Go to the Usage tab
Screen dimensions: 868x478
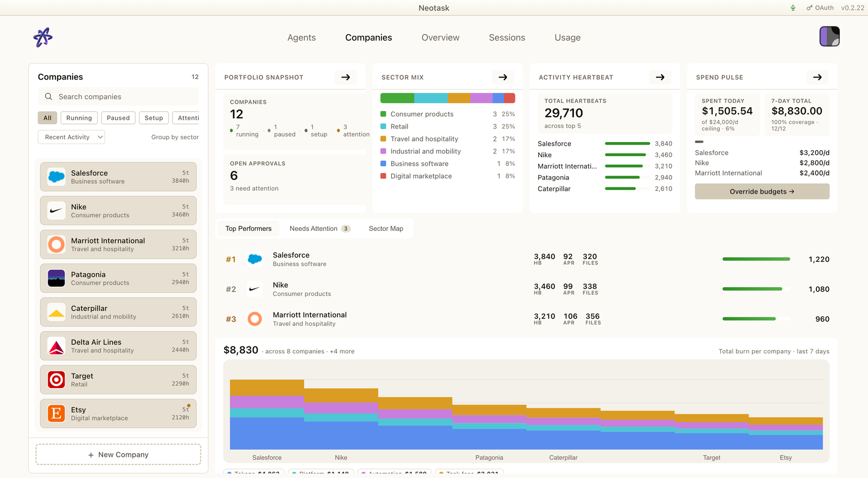point(567,37)
